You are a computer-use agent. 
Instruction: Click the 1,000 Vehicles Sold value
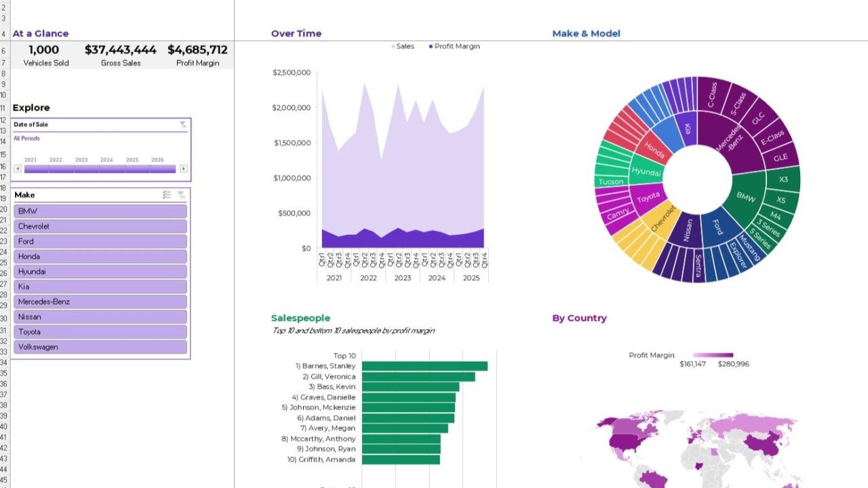[44, 50]
